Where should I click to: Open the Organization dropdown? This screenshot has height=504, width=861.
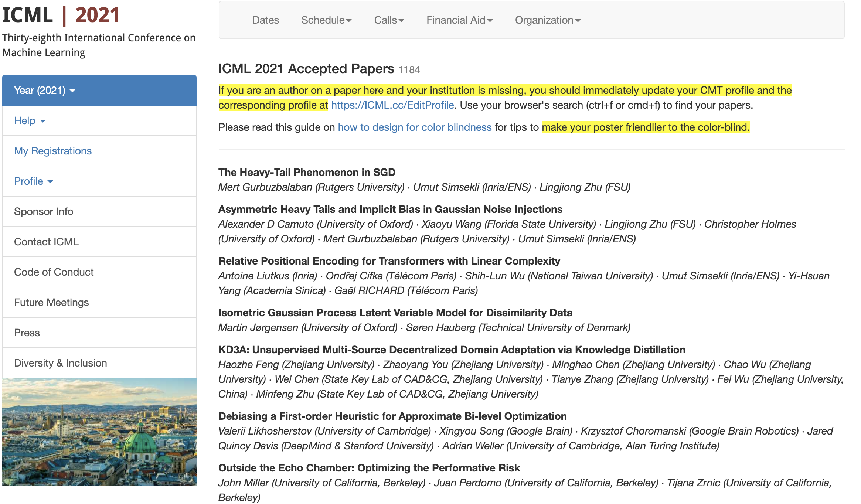548,20
